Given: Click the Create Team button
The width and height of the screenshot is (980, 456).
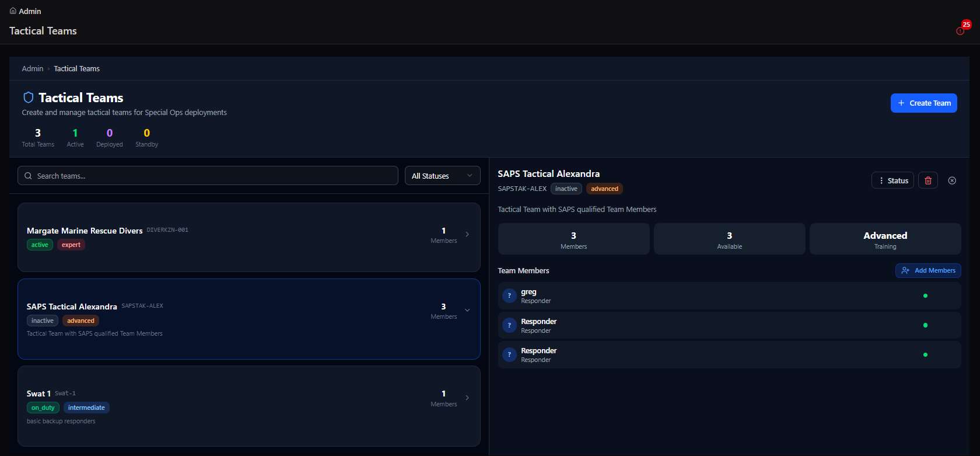Looking at the screenshot, I should (x=923, y=103).
